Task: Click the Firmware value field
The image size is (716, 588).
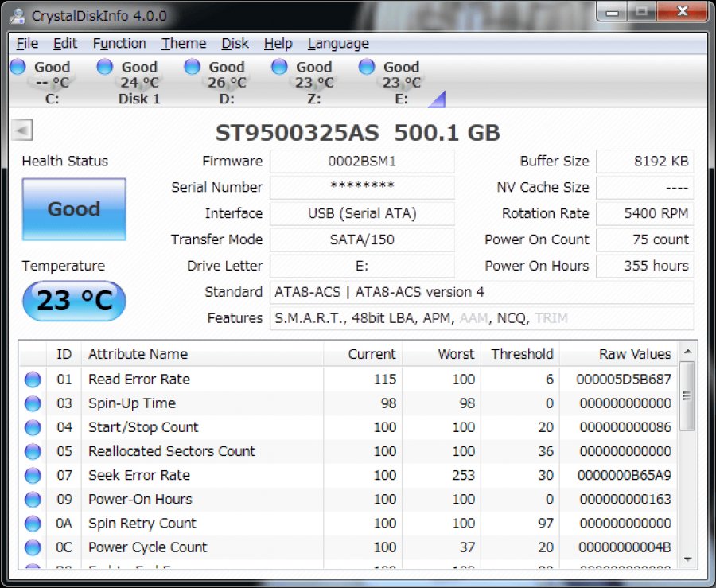Action: (362, 162)
